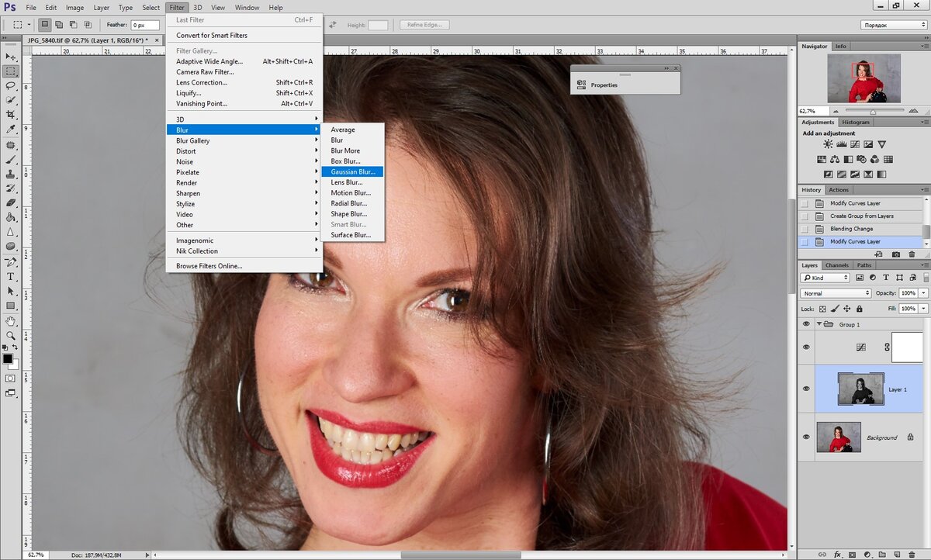Switch to Actions tab
Viewport: 931px width, 560px height.
(x=839, y=190)
